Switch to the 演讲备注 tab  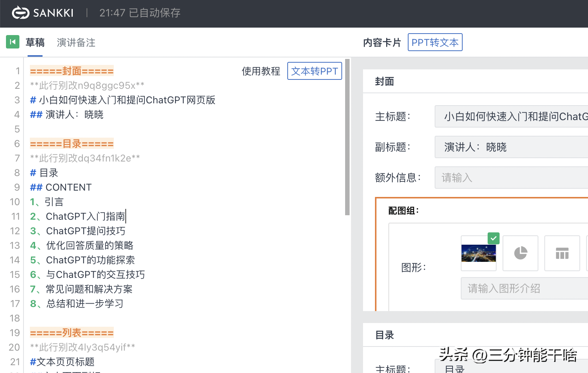[76, 43]
